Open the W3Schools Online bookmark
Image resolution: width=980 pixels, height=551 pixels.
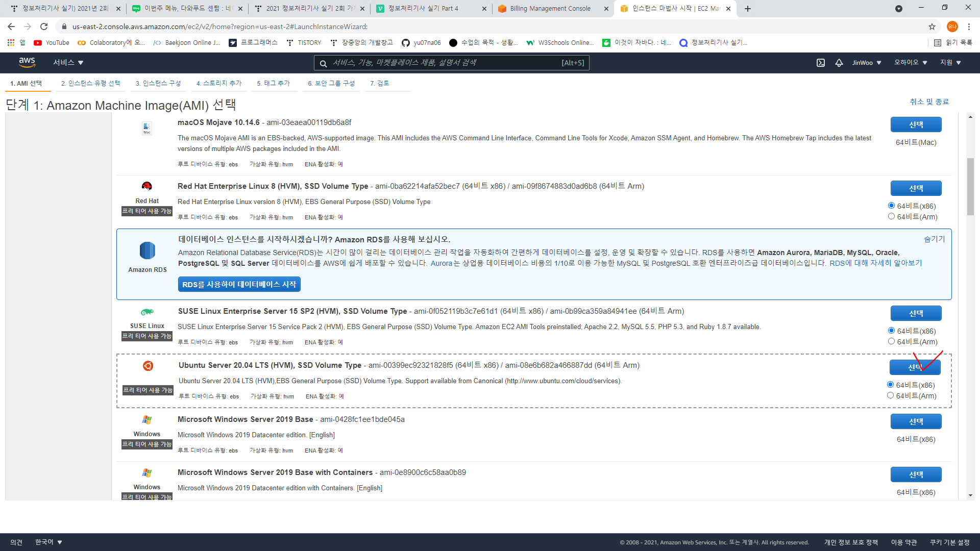pyautogui.click(x=560, y=43)
